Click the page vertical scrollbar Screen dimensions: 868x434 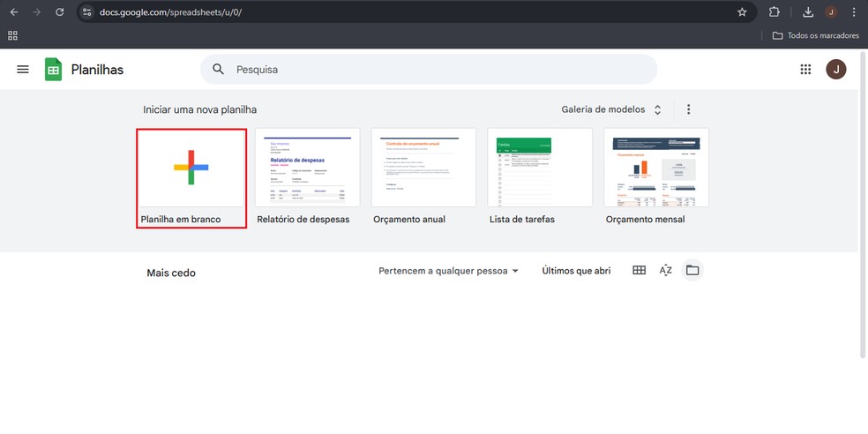[863, 205]
